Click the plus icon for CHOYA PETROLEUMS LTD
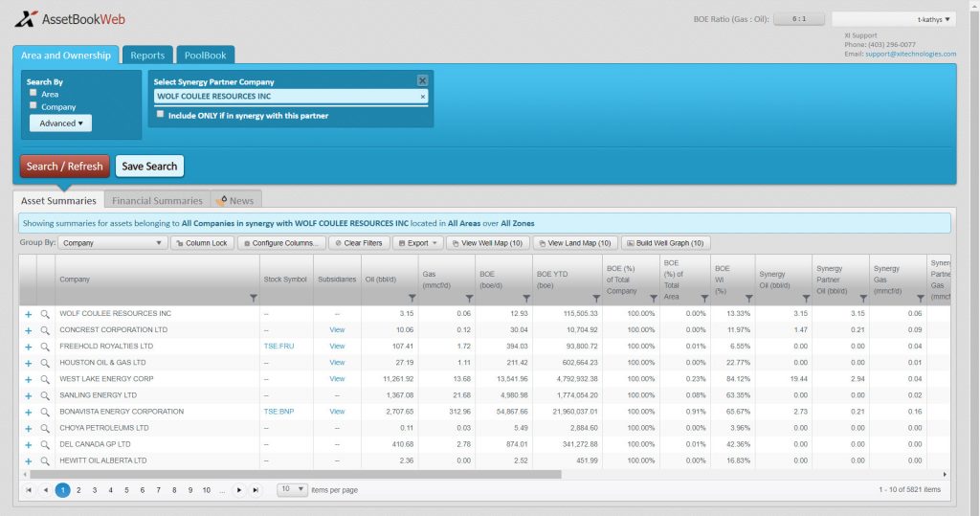Viewport: 980px width, 516px height. point(28,429)
